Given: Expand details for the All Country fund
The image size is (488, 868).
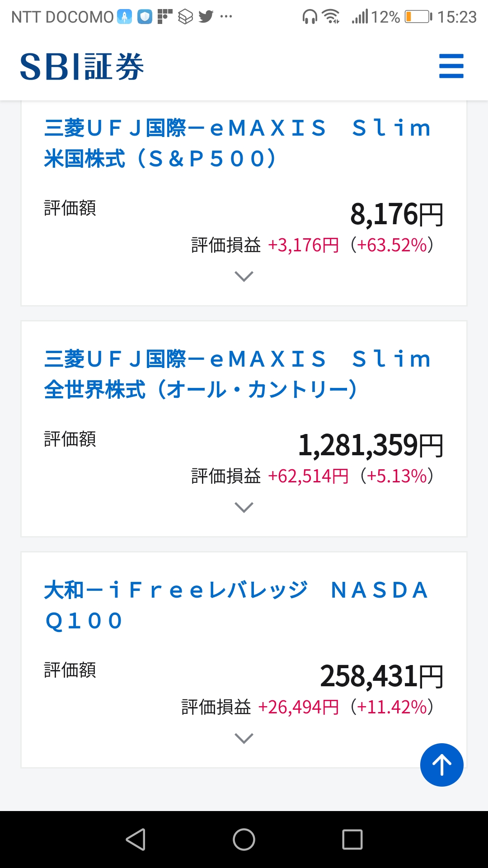Looking at the screenshot, I should point(244,507).
